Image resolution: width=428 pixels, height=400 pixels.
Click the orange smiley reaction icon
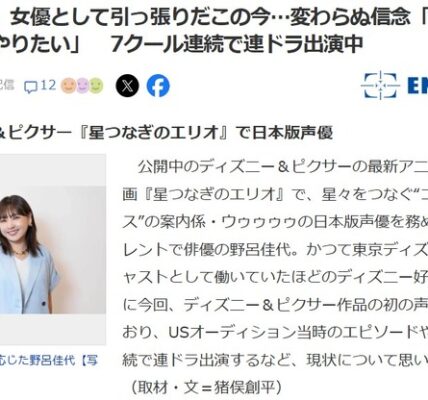point(68,86)
